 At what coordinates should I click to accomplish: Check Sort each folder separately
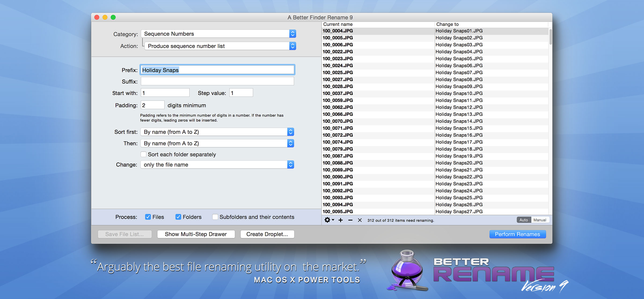pyautogui.click(x=144, y=154)
